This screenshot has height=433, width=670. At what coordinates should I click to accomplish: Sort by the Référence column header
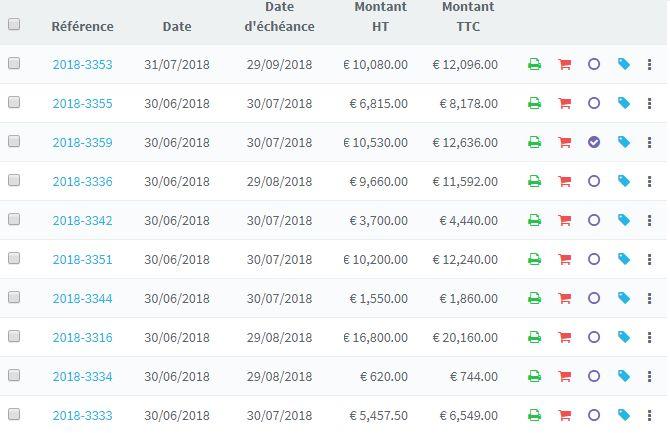[x=82, y=27]
